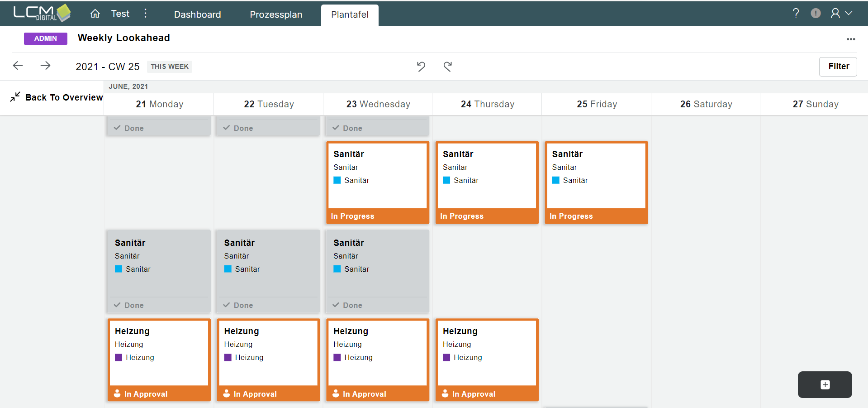
Task: Click the home icon in top bar
Action: (x=95, y=14)
